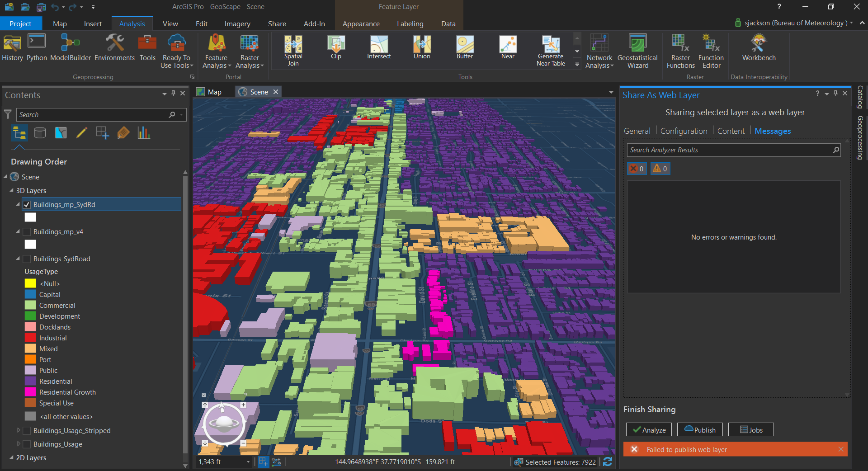Refresh the scene view

[608, 462]
